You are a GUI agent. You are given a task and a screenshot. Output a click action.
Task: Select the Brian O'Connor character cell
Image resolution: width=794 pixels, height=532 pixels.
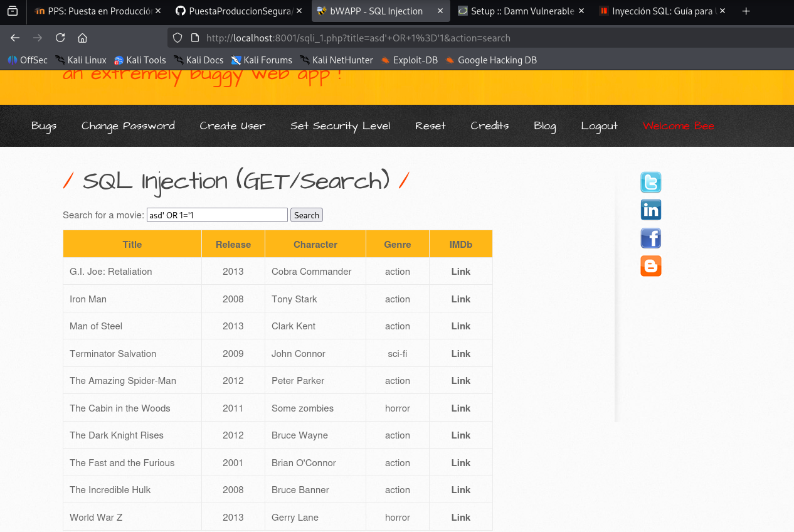(x=315, y=463)
